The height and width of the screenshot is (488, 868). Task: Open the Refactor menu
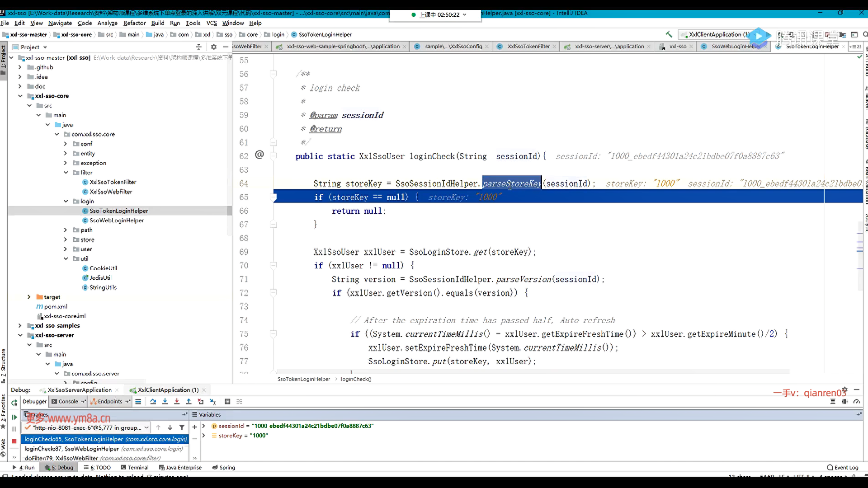(134, 23)
